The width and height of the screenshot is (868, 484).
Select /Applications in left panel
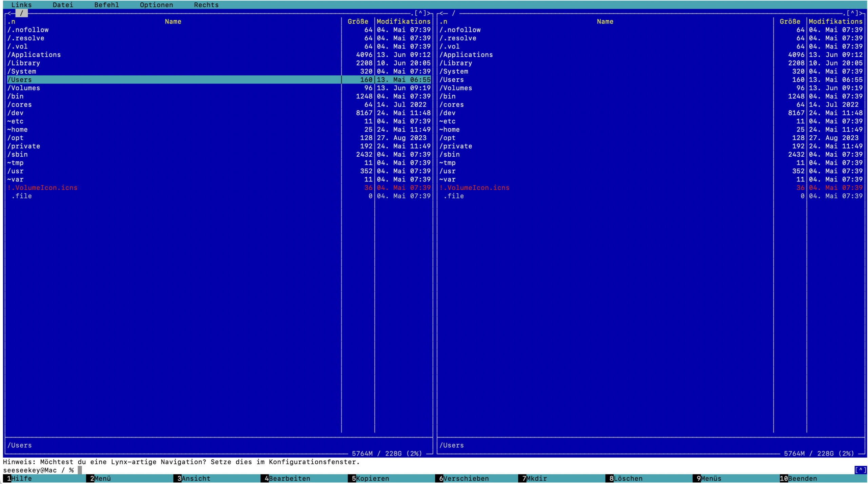pyautogui.click(x=34, y=55)
